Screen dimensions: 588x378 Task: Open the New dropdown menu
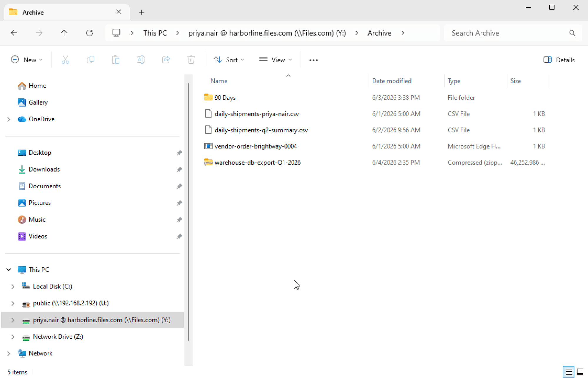[x=26, y=60]
